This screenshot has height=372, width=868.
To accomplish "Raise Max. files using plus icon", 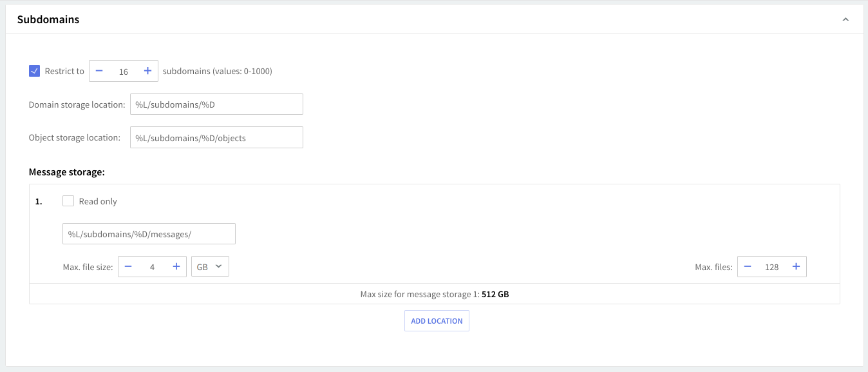I will point(796,267).
